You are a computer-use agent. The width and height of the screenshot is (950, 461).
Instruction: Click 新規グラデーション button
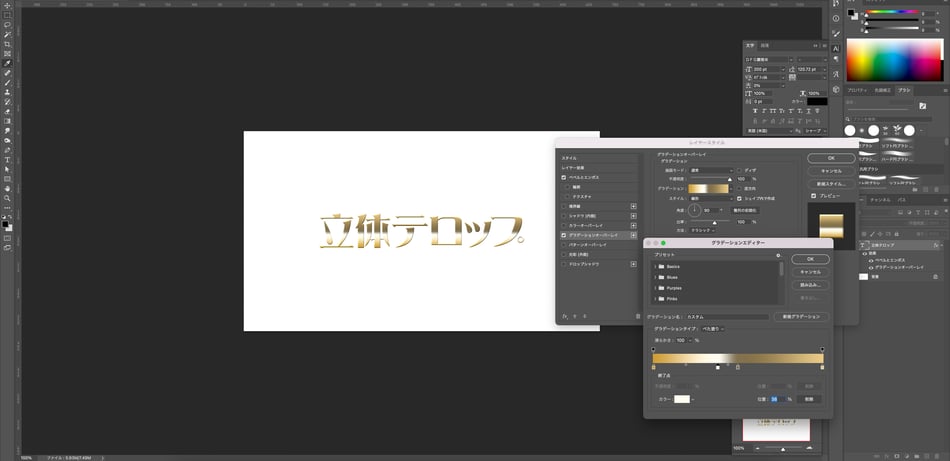point(802,316)
